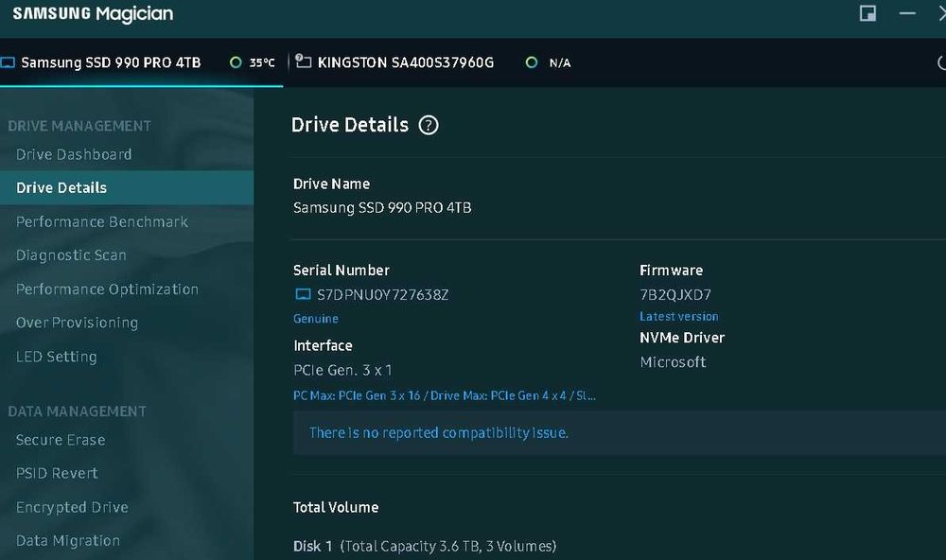Image resolution: width=946 pixels, height=560 pixels.
Task: Click the refresh icon on the drive bar
Action: pyautogui.click(x=942, y=62)
